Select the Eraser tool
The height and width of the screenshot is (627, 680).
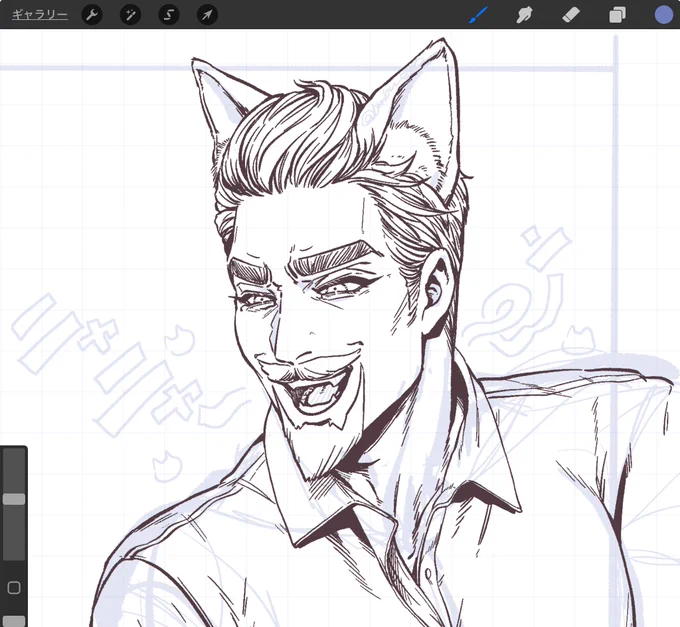click(x=571, y=16)
